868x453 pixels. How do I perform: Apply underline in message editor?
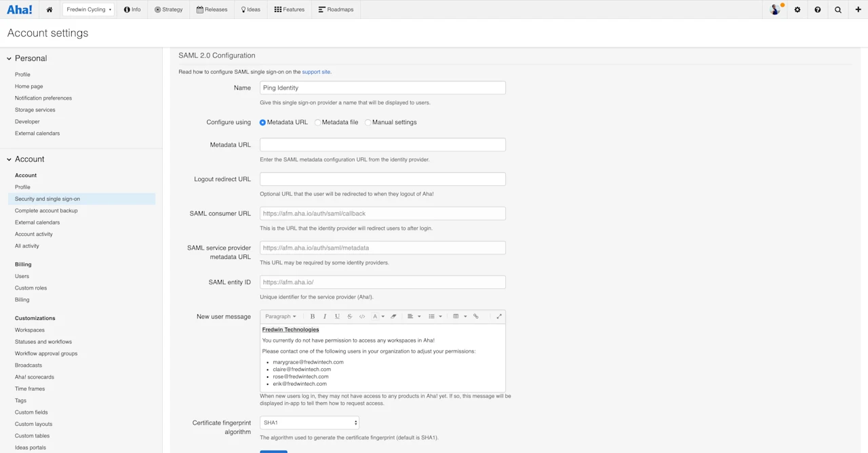coord(337,317)
